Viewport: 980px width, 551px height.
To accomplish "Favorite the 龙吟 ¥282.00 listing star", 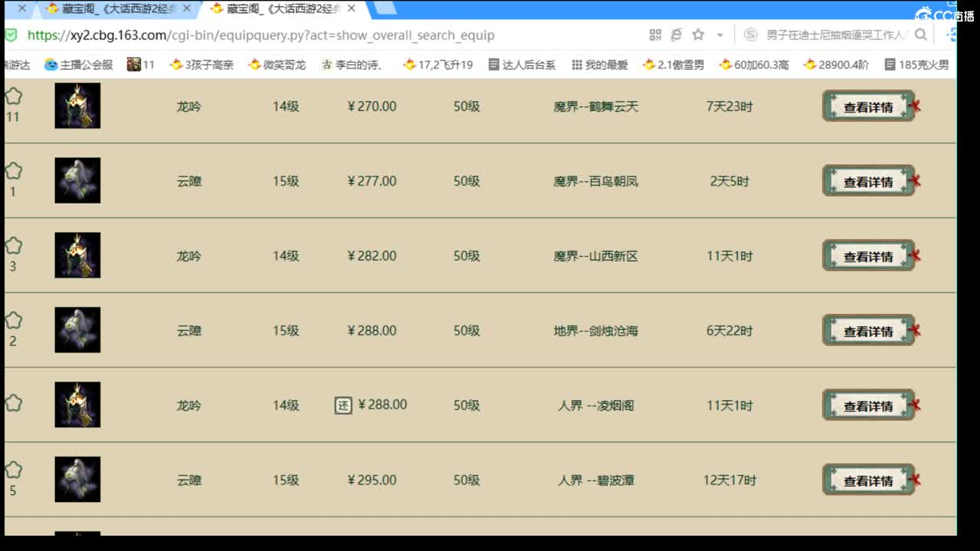I will (13, 246).
